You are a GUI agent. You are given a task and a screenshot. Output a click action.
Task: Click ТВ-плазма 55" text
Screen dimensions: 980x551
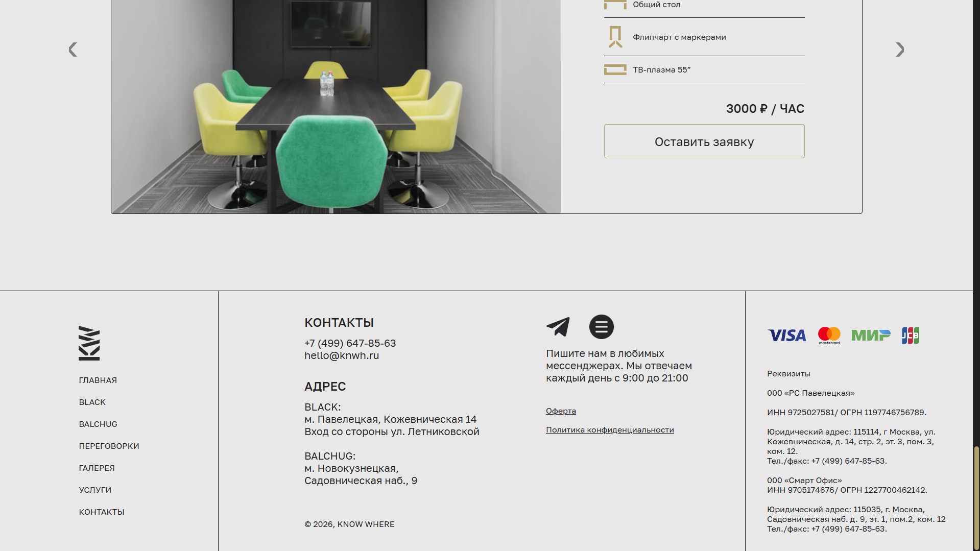661,70
